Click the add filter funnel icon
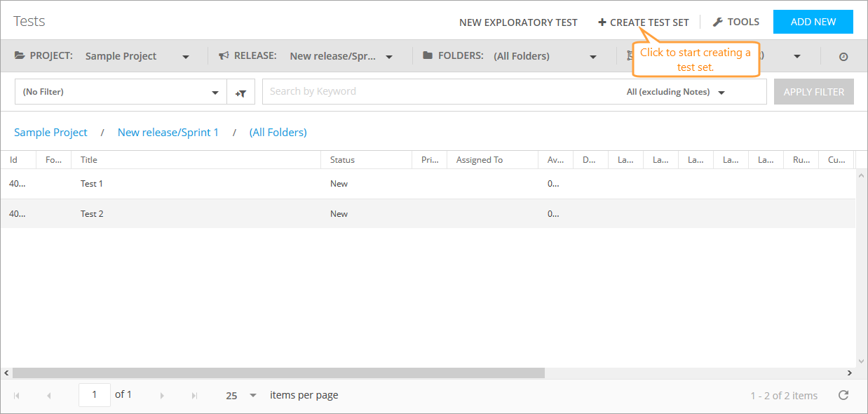This screenshot has width=868, height=414. (240, 93)
